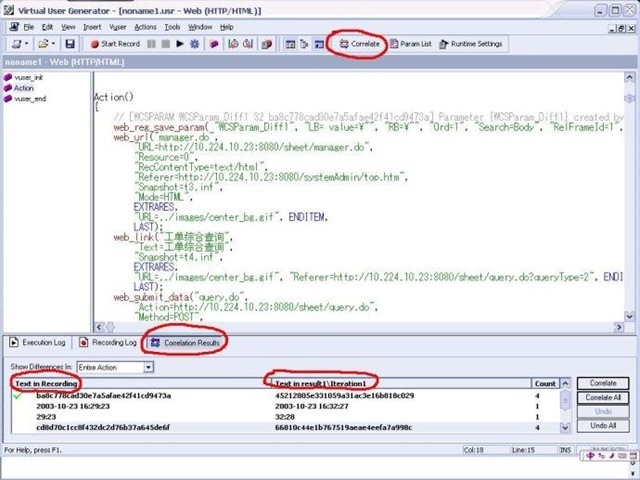This screenshot has height=480, width=640.
Task: Click the Correlate toolbar button
Action: [359, 44]
